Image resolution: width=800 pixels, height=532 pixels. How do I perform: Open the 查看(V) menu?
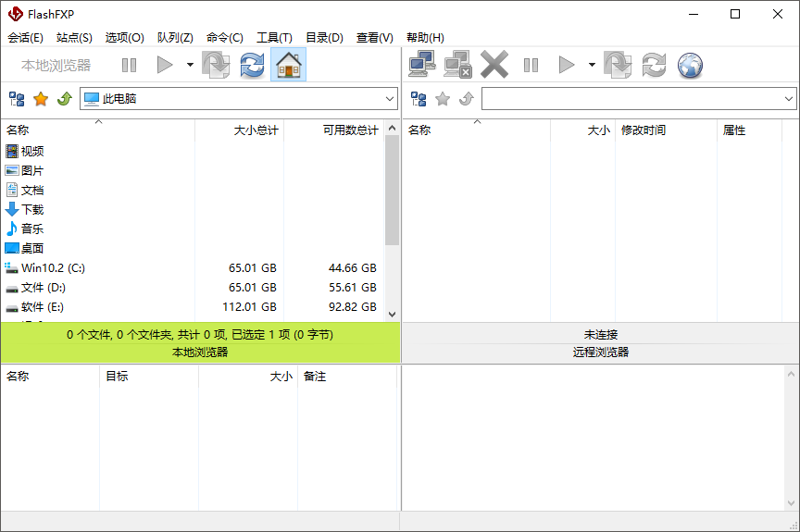(x=374, y=38)
